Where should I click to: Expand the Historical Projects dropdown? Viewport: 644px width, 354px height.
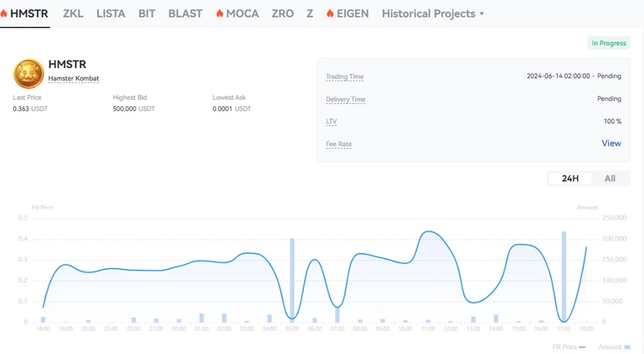(x=433, y=14)
